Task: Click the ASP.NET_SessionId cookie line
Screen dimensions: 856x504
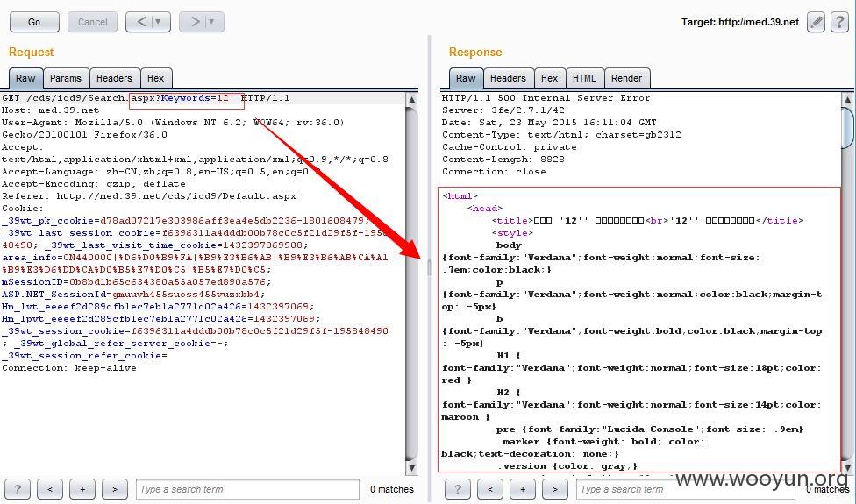Action: pyautogui.click(x=133, y=294)
